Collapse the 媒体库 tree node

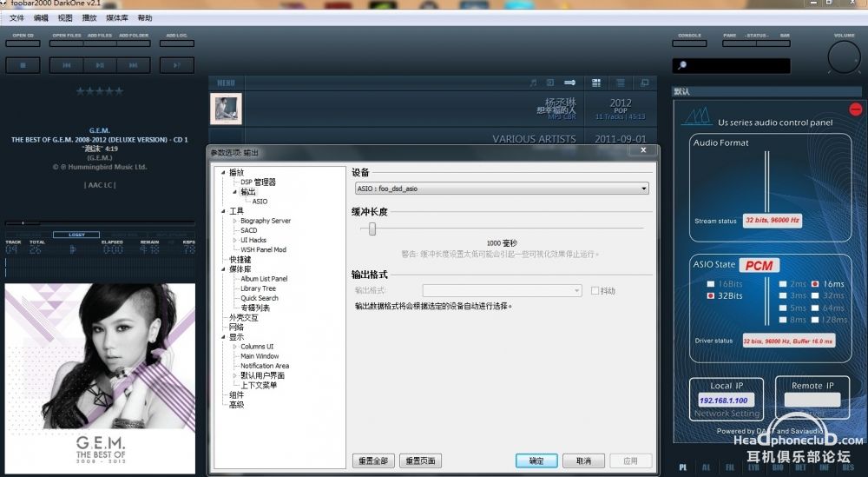click(x=223, y=268)
